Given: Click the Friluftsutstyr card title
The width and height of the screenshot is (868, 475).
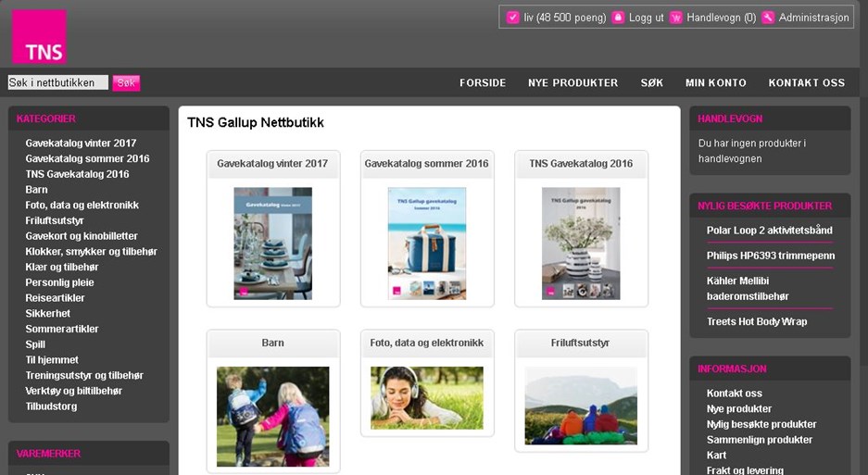Looking at the screenshot, I should pos(580,344).
